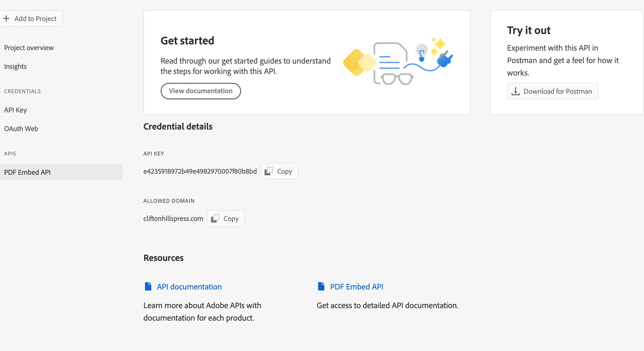Select OAuth Web credential
The height and width of the screenshot is (351, 644).
[21, 129]
